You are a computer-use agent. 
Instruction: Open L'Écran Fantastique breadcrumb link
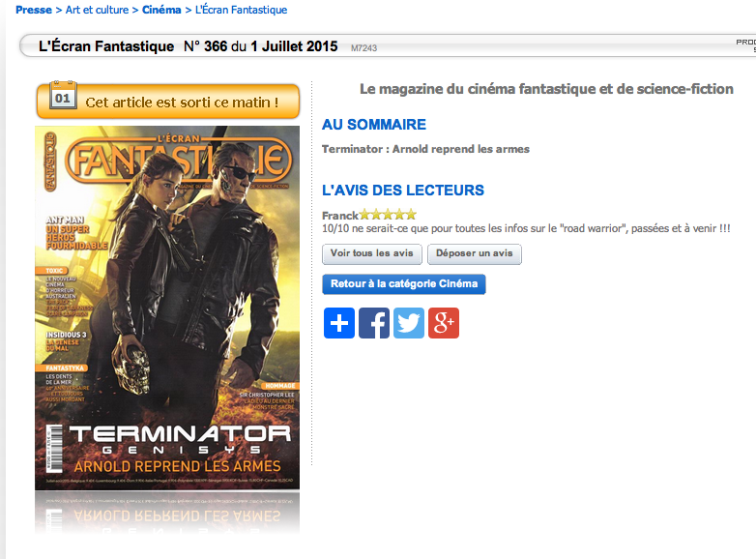[x=241, y=10]
